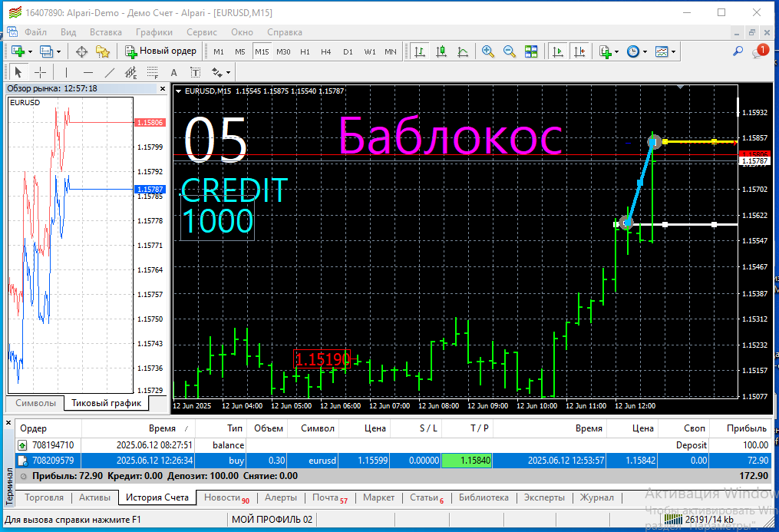Switch timeframe to H1
Image resolution: width=779 pixels, height=532 pixels.
coord(305,51)
